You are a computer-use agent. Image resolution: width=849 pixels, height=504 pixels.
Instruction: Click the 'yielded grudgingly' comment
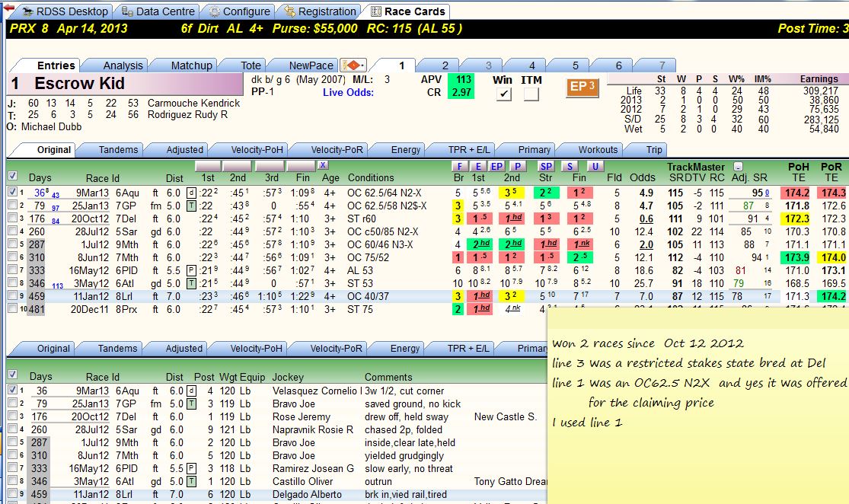404,456
